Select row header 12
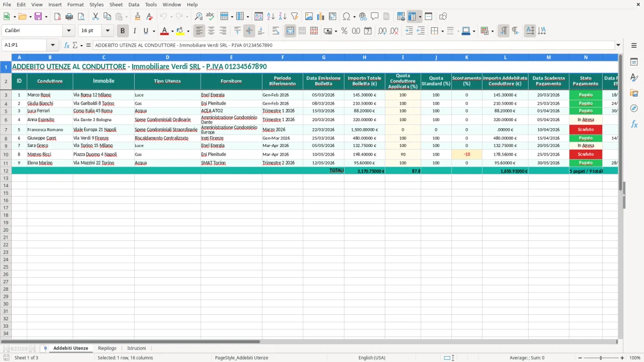The image size is (644, 362). point(5,171)
